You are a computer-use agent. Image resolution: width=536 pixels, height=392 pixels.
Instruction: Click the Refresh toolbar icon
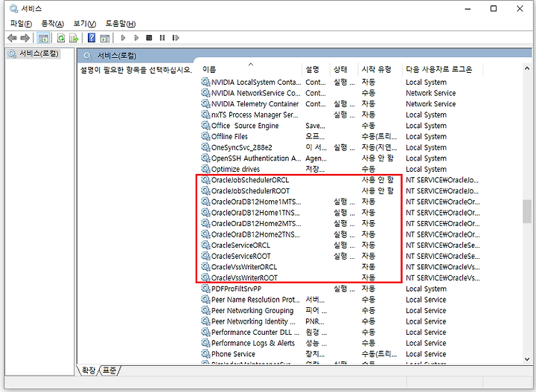61,38
